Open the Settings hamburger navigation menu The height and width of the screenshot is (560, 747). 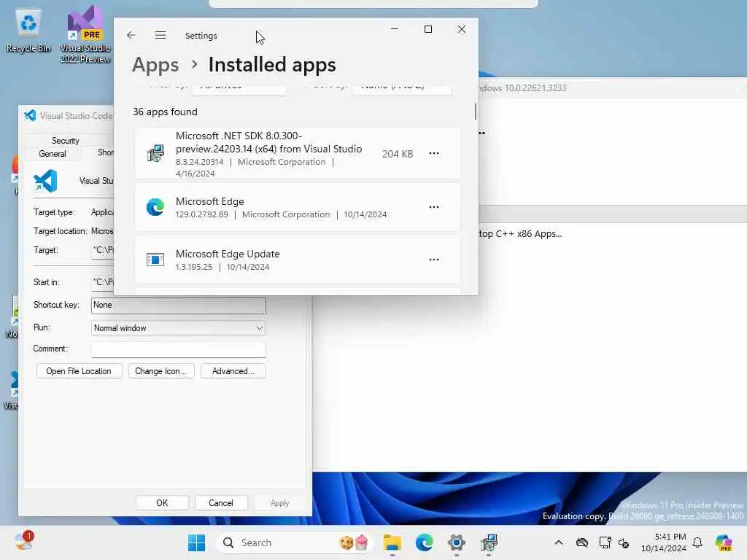coord(160,35)
